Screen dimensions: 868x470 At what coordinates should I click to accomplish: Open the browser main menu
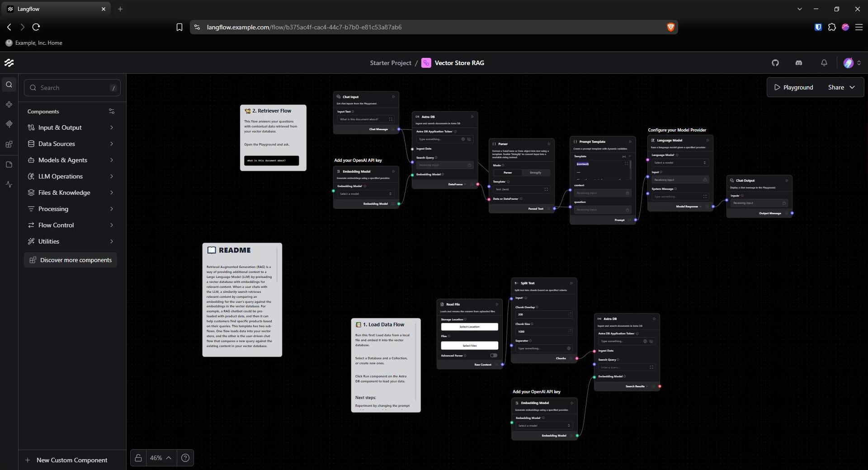[x=859, y=27]
